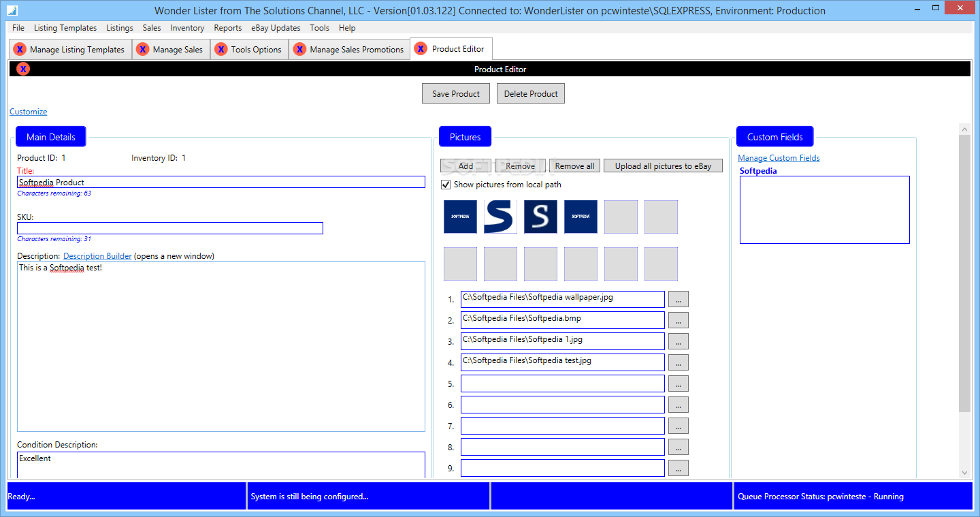Click the Custom Fields section header
Viewport: 980px width, 517px height.
pos(775,137)
